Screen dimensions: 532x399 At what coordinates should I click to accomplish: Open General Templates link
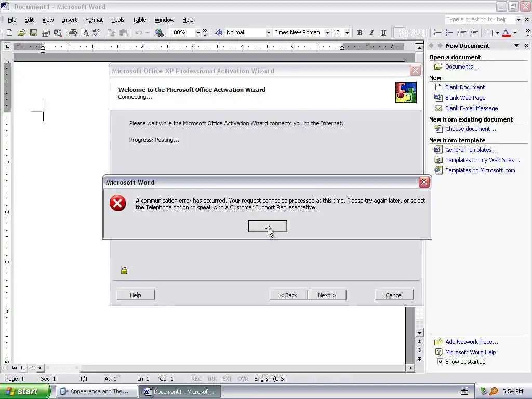click(x=471, y=150)
